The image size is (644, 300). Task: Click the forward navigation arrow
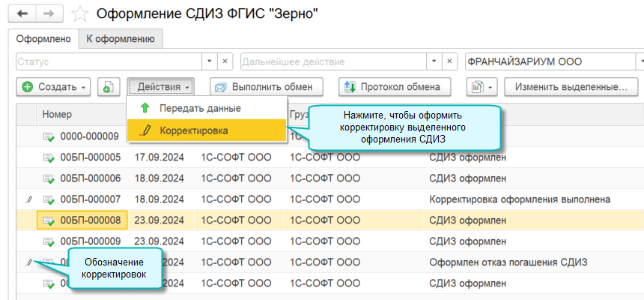[47, 13]
